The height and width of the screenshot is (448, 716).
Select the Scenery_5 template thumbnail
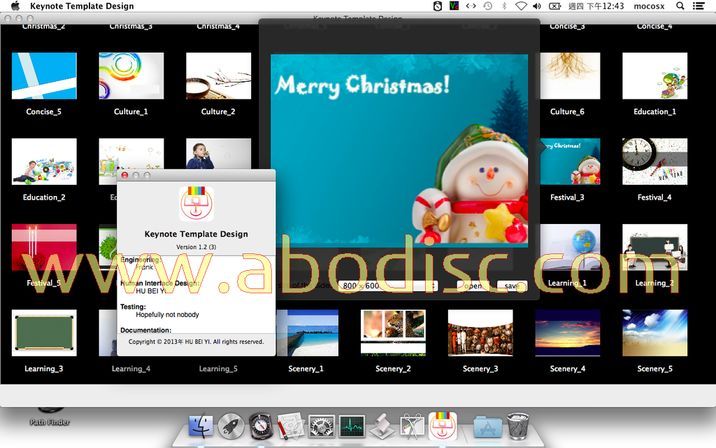click(654, 332)
